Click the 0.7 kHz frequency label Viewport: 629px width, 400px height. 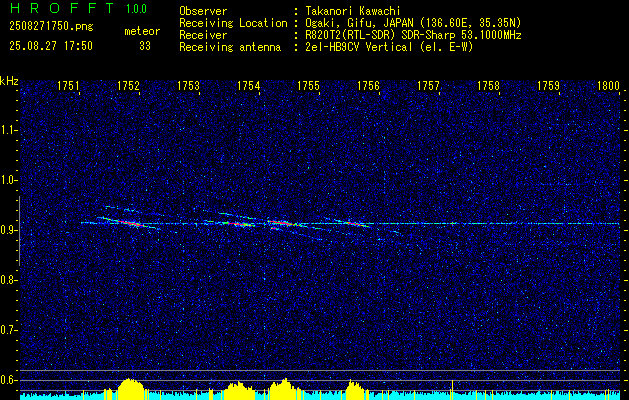tap(8, 330)
